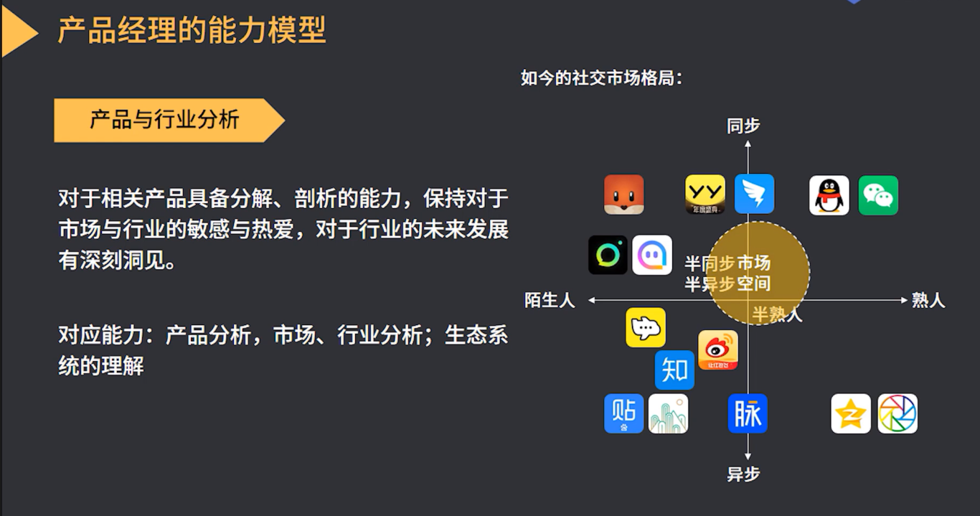Select the blue DingTalk wing icon
Screen dimensions: 980x516
coord(755,194)
